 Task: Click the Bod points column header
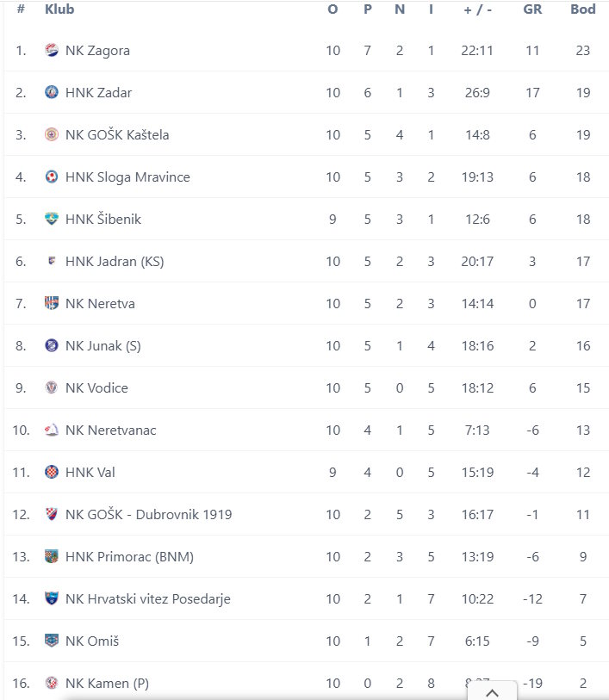(x=583, y=9)
